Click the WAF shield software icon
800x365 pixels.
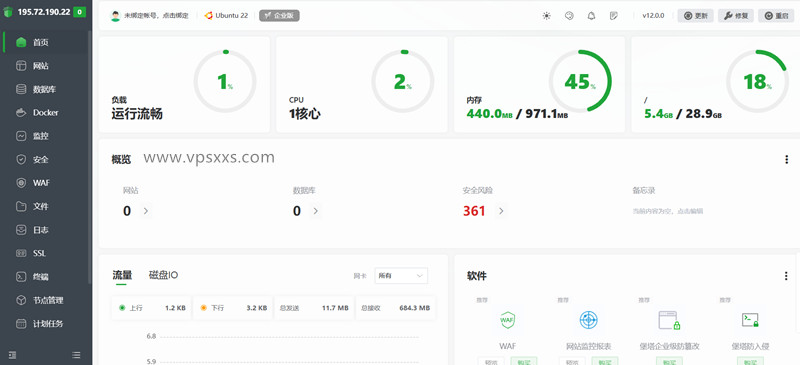pos(507,320)
